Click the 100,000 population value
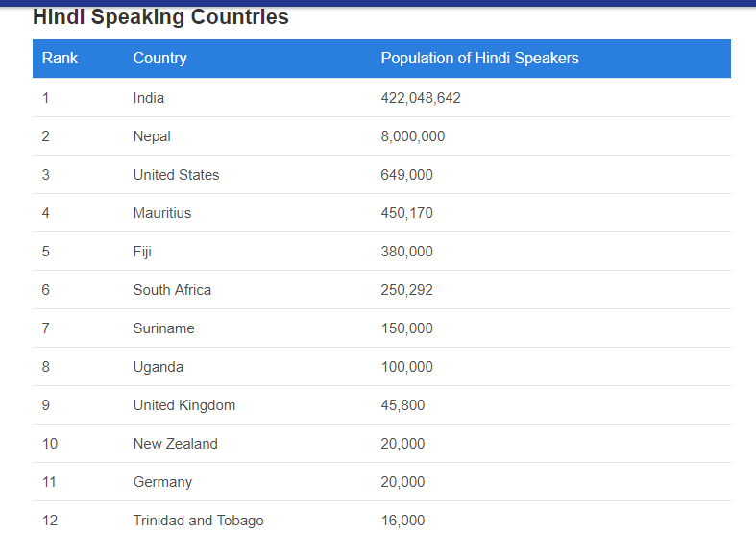This screenshot has width=756, height=534. (406, 367)
